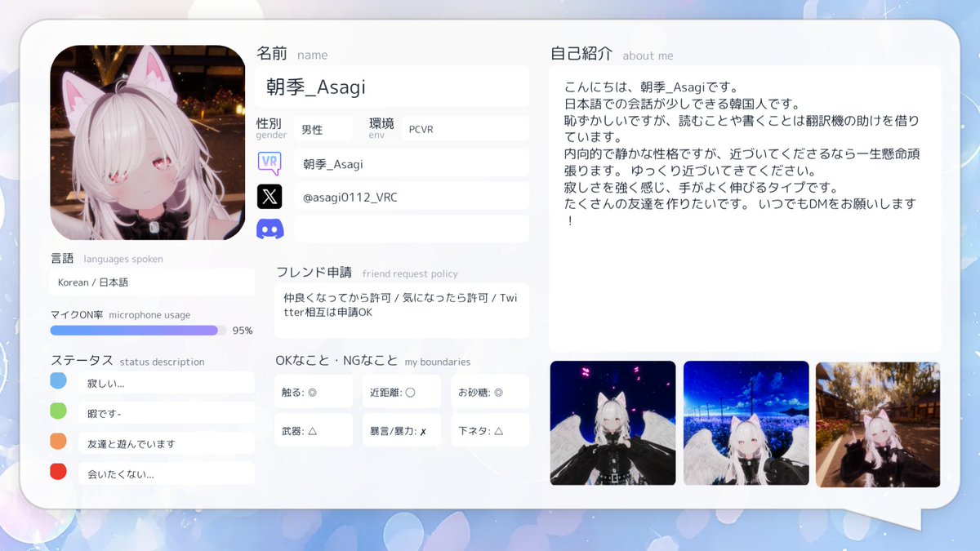Screen dimensions: 980x551
Task: Click the @asagi0112_VRC handle field
Action: (x=412, y=196)
